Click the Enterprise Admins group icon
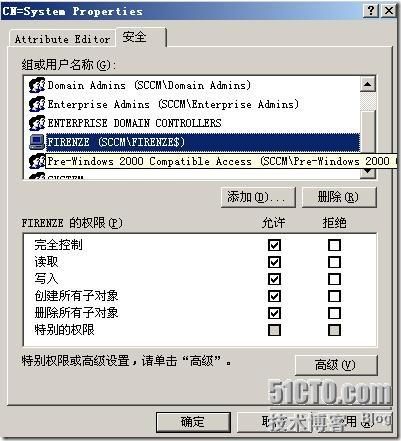Viewport: 401px width, 441px height. (37, 104)
